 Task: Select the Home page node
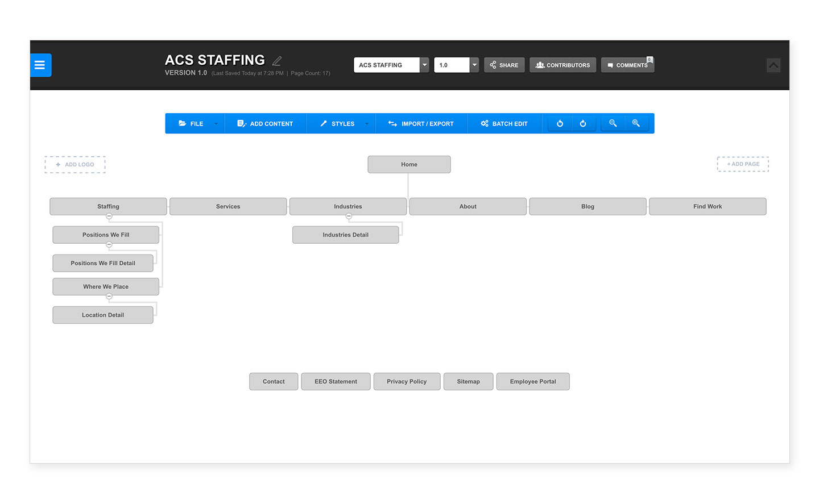pyautogui.click(x=409, y=165)
